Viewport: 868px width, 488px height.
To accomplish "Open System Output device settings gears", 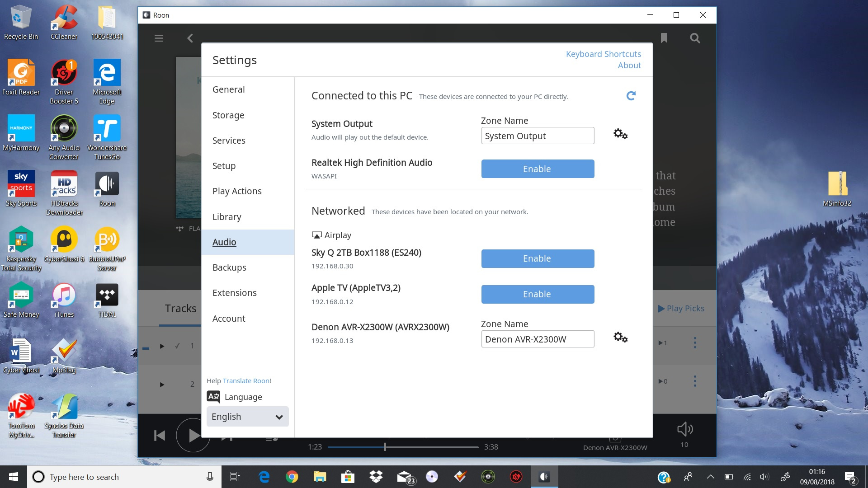I will click(x=620, y=134).
